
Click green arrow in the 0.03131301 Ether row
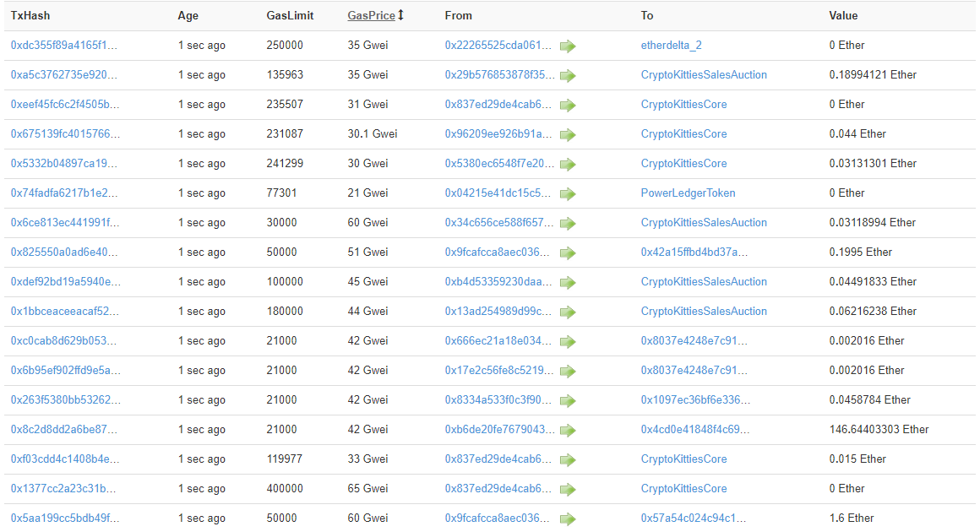568,164
